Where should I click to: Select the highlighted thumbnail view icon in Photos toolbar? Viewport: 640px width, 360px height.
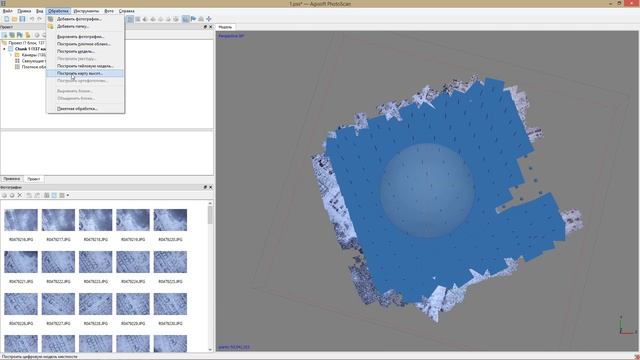pyautogui.click(x=54, y=196)
